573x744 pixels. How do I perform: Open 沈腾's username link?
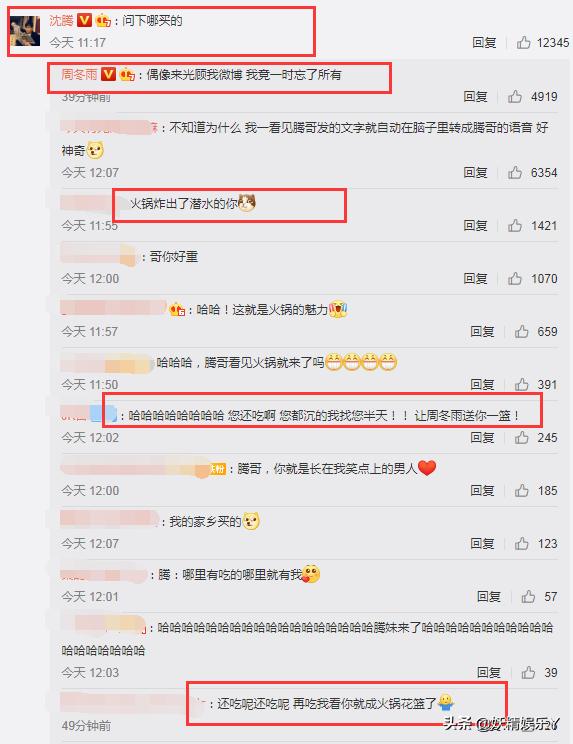[x=62, y=20]
